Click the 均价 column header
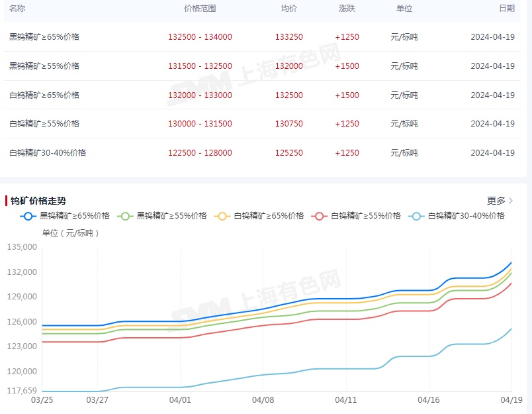532x414 pixels. click(x=288, y=8)
